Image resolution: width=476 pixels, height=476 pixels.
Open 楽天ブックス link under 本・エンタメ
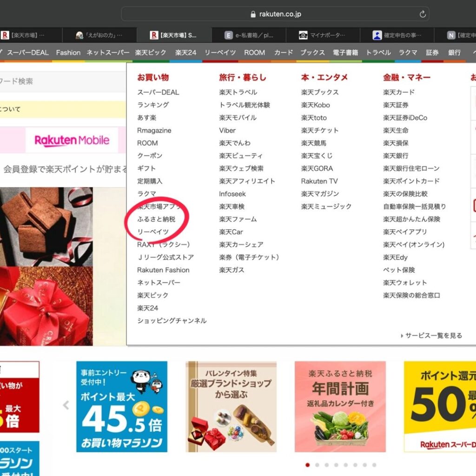click(320, 92)
